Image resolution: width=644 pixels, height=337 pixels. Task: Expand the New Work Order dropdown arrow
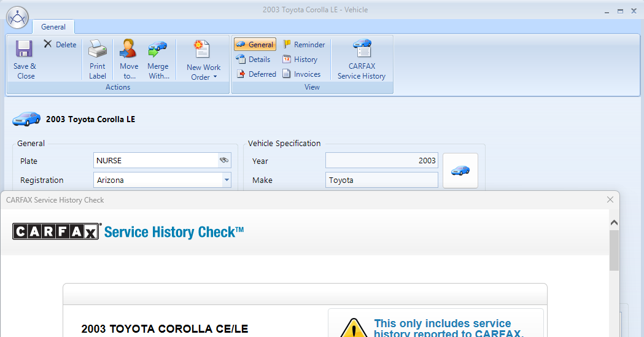(215, 77)
